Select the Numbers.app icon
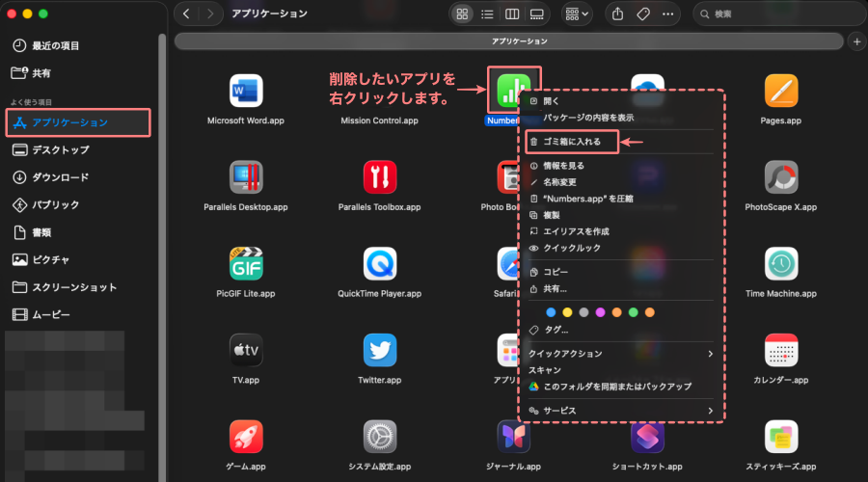This screenshot has height=482, width=868. (513, 91)
